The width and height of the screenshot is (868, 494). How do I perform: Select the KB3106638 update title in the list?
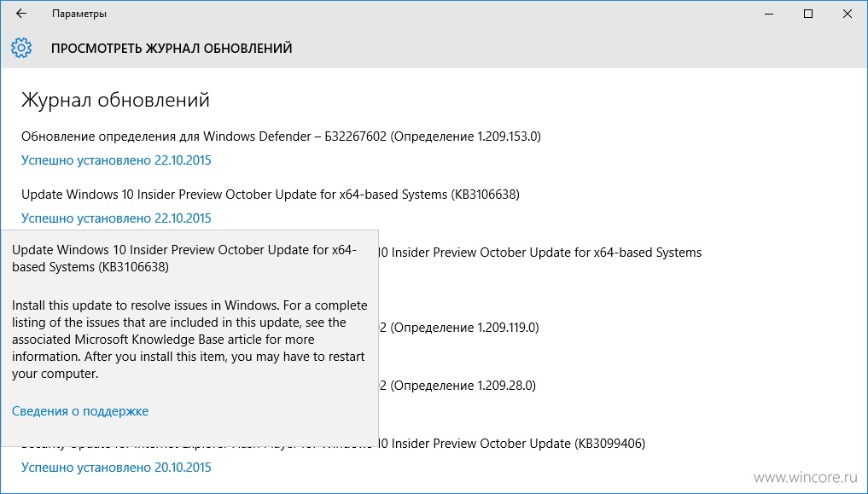[271, 195]
